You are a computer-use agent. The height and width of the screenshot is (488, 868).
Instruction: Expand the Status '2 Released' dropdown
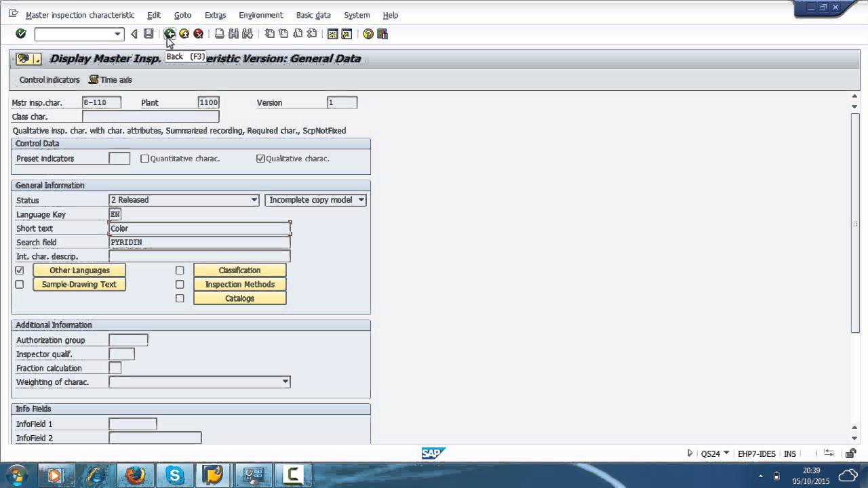(254, 200)
